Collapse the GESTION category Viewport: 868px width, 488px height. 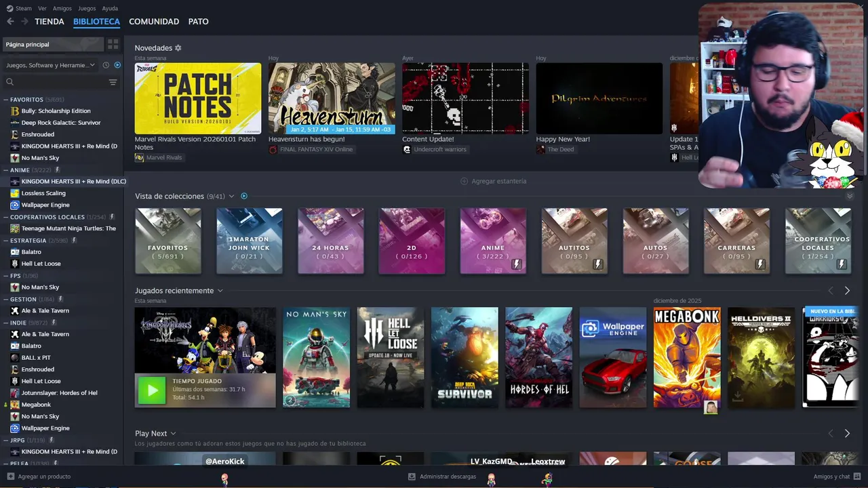point(6,299)
